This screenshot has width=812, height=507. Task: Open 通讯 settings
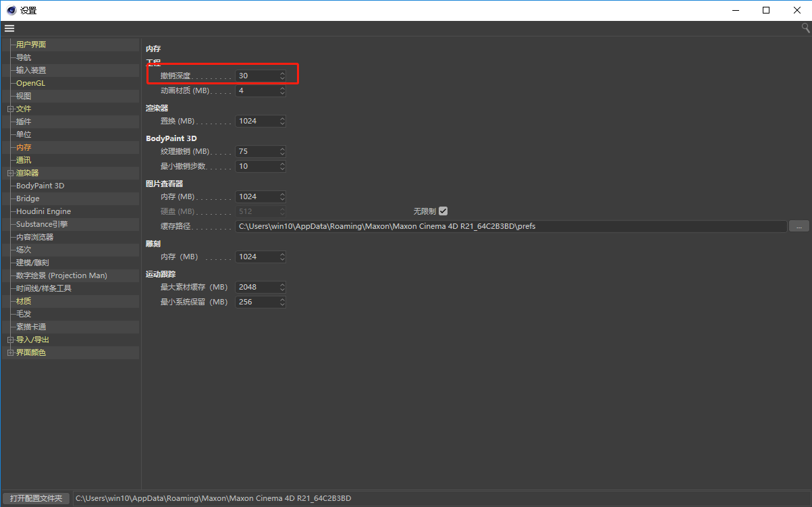tap(24, 160)
